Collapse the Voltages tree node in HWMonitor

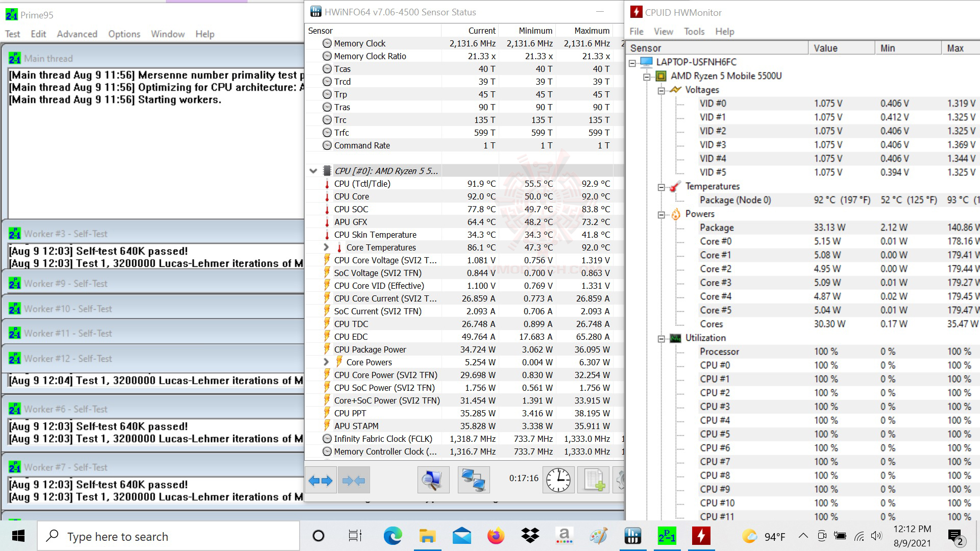click(x=661, y=90)
